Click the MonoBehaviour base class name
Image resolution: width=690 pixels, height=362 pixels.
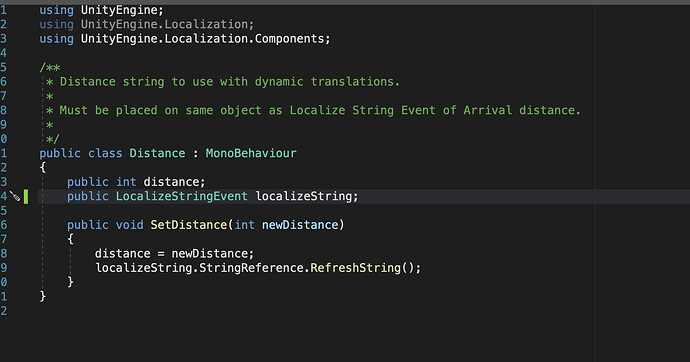coord(251,153)
